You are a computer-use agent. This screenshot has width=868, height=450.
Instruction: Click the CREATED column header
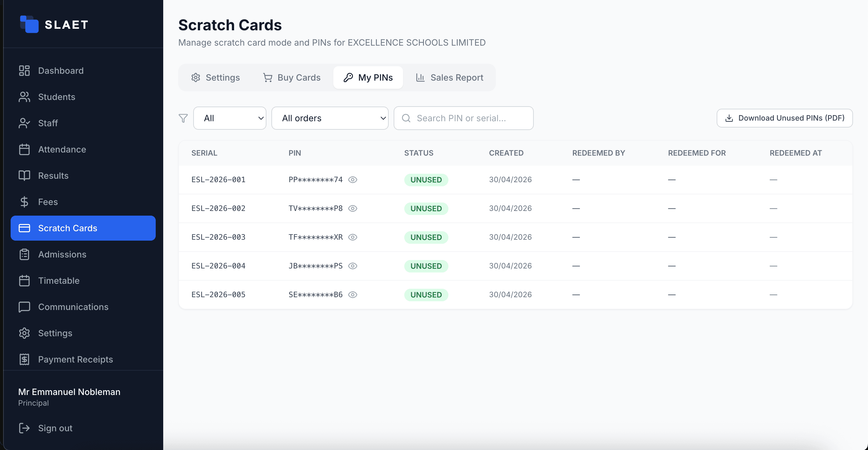tap(506, 153)
